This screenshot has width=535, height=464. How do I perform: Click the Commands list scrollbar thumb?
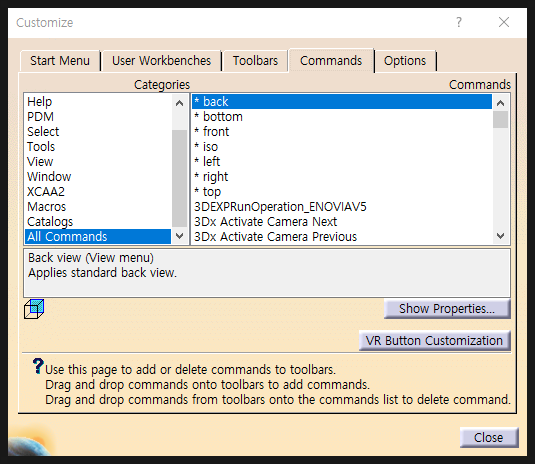coord(501,119)
